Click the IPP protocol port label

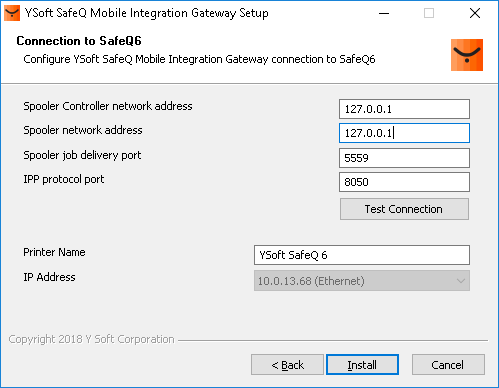[x=64, y=179]
